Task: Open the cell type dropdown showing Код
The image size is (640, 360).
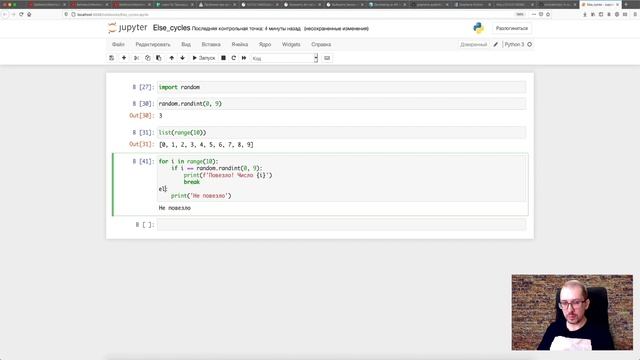Action: pyautogui.click(x=284, y=58)
